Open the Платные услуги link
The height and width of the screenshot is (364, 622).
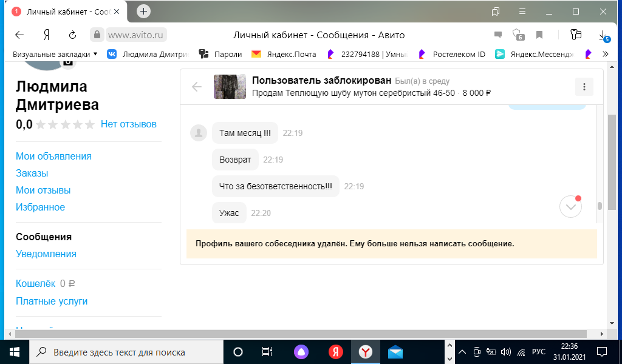[52, 301]
